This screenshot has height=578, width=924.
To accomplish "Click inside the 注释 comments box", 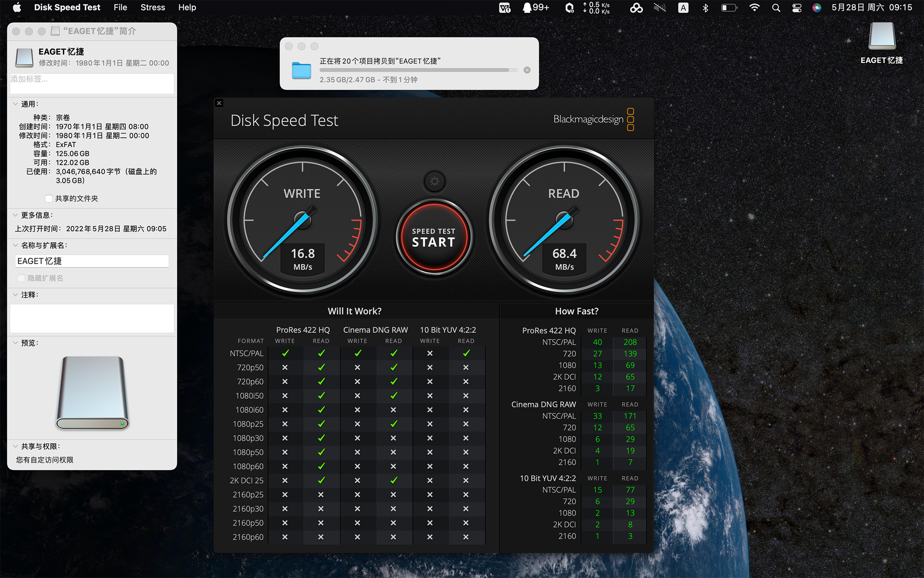I will [92, 318].
